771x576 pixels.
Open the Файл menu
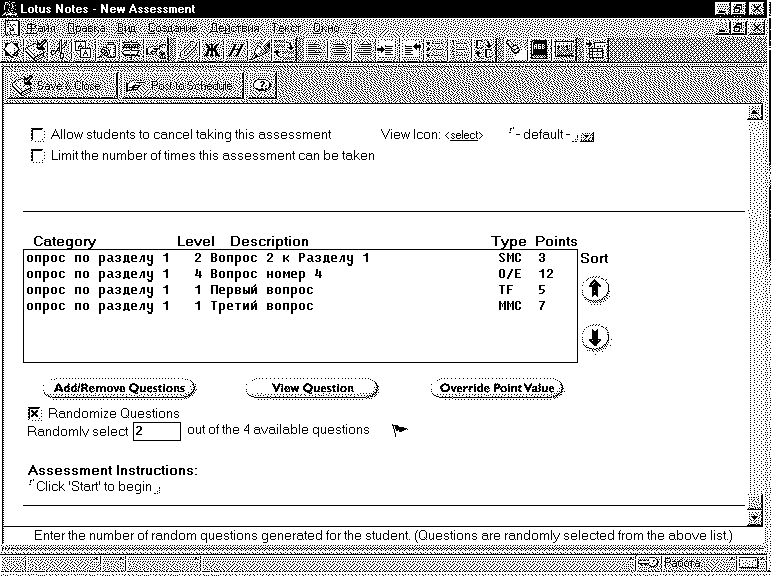click(41, 28)
